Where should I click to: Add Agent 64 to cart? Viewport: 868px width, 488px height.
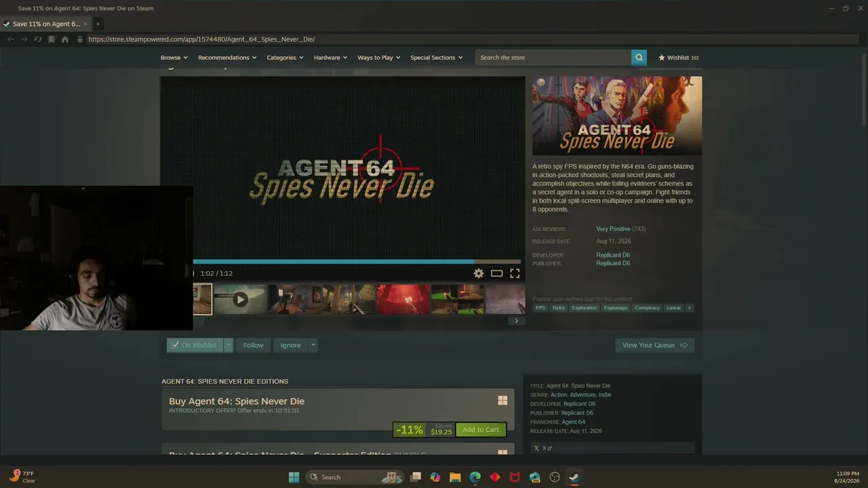tap(481, 430)
